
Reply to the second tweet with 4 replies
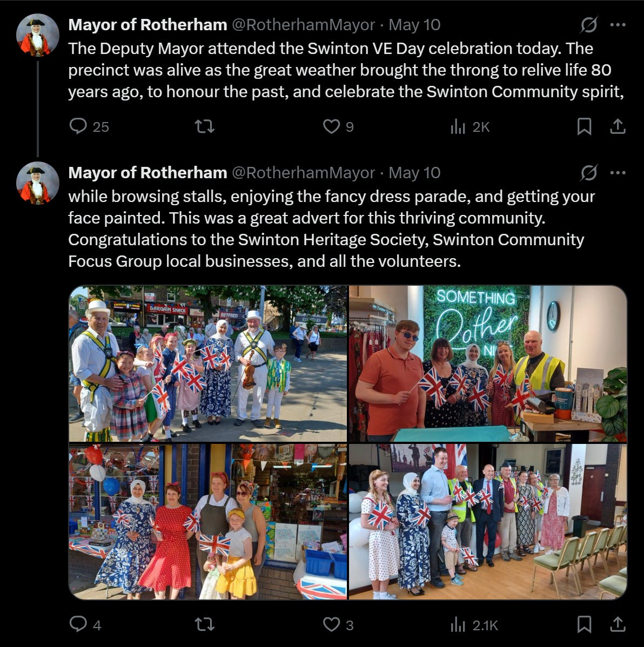point(85,624)
